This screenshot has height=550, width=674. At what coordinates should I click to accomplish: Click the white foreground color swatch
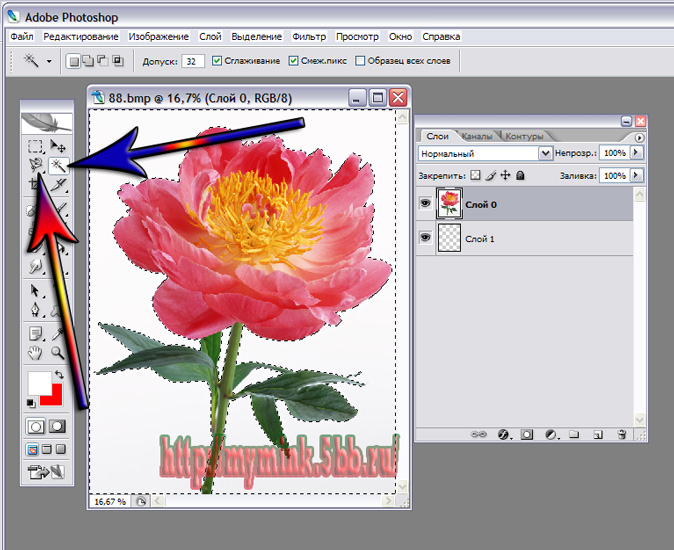(39, 382)
